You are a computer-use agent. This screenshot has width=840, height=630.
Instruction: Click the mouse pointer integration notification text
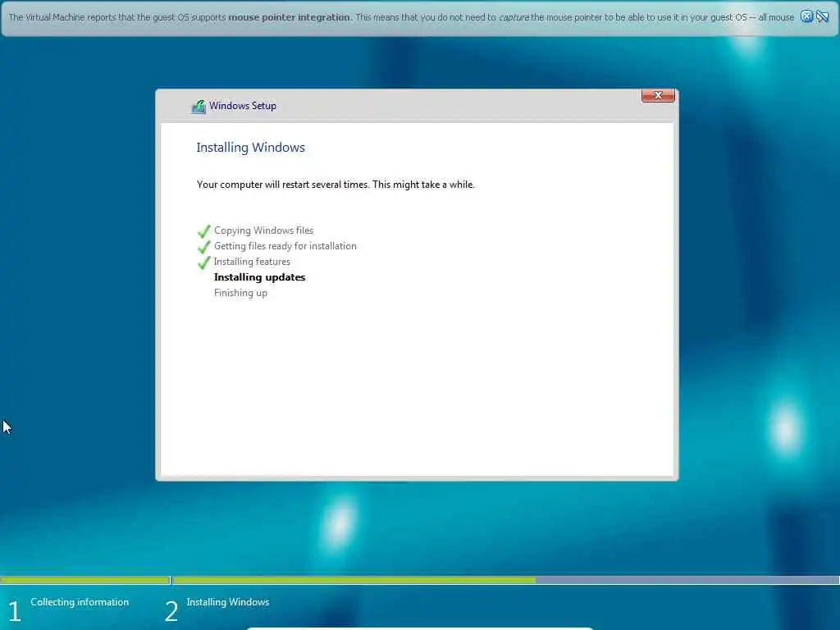401,17
